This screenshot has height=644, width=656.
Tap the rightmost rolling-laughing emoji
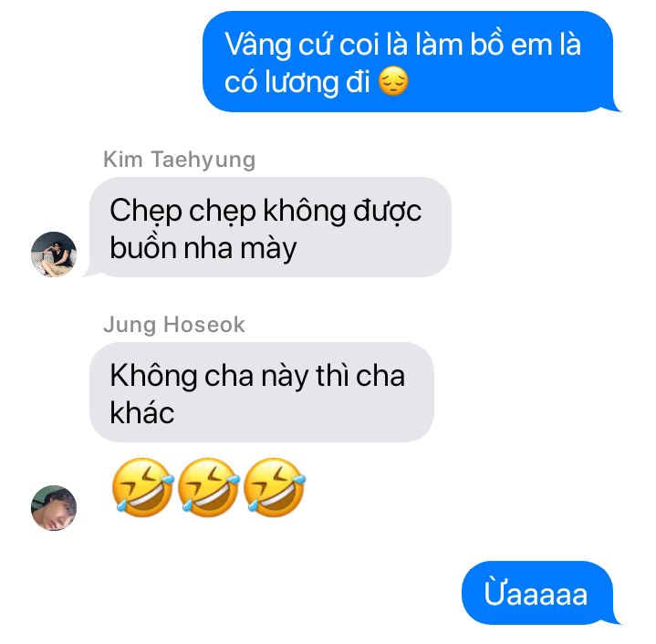[275, 488]
